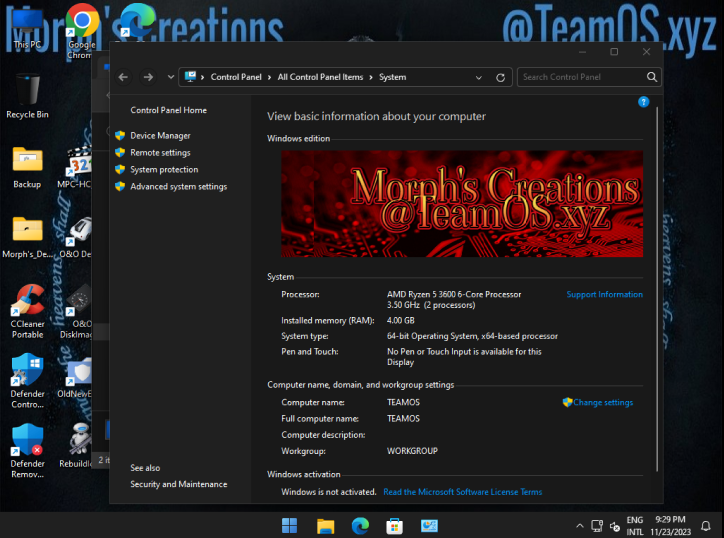Select Microsoft Edge desktop shortcut
Screen dimensions: 724x538
tap(138, 20)
